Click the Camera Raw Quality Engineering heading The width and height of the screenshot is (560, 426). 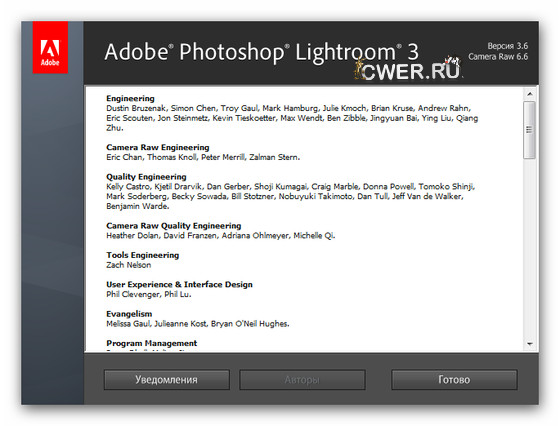coord(174,226)
